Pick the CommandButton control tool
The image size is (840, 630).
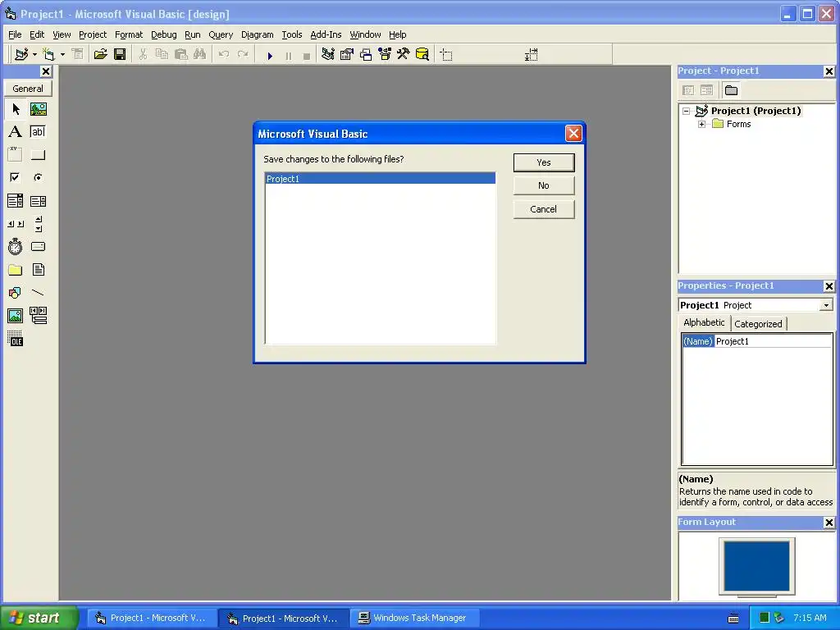pos(38,155)
